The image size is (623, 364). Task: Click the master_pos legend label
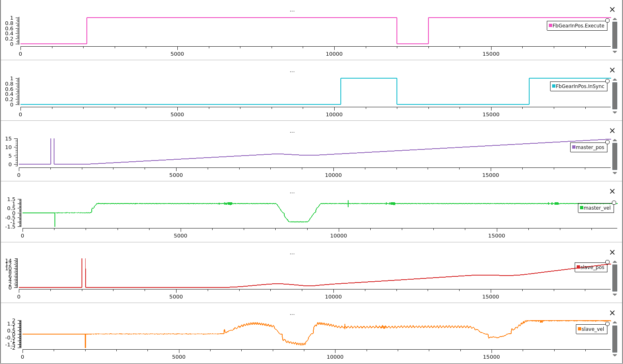590,147
